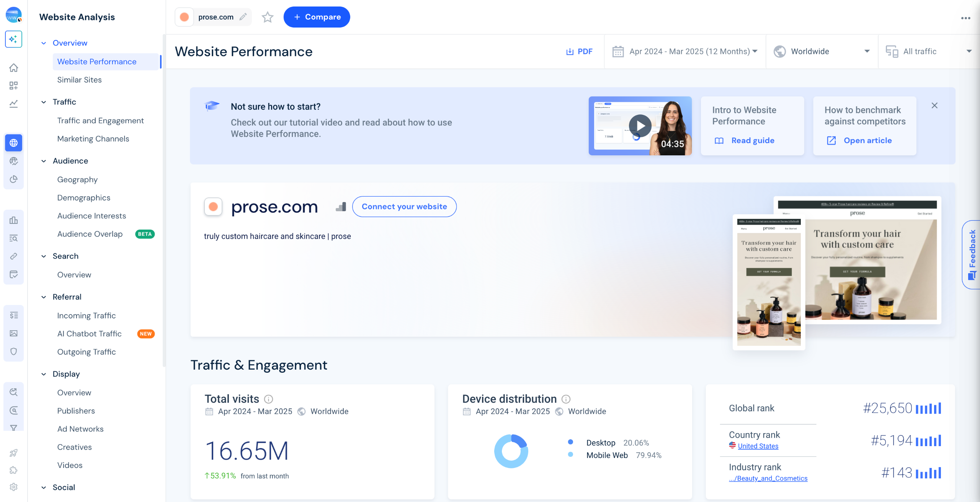Screen dimensions: 980x502
Task: Open the Worldwide country dropdown
Action: (822, 51)
